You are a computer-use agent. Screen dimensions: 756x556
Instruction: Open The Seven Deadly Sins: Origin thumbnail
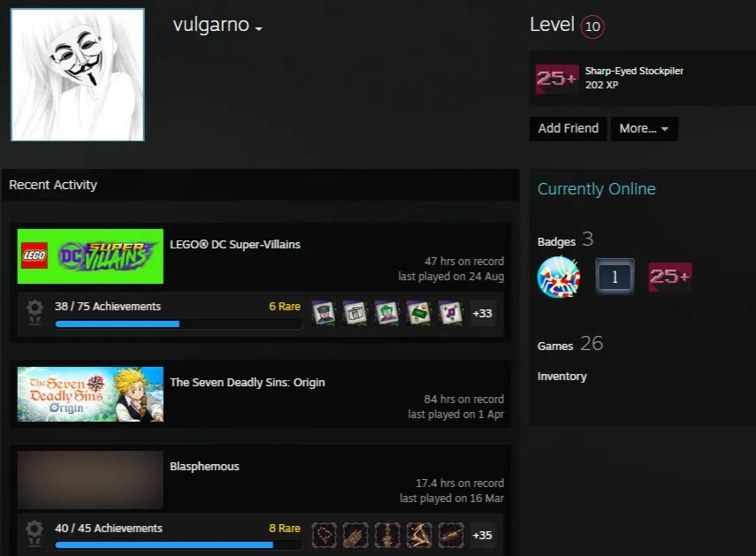click(90, 394)
